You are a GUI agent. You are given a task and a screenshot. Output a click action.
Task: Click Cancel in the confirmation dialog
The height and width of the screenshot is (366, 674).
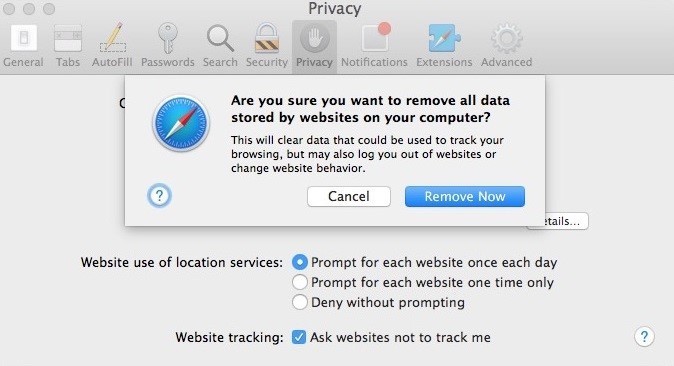pyautogui.click(x=349, y=196)
